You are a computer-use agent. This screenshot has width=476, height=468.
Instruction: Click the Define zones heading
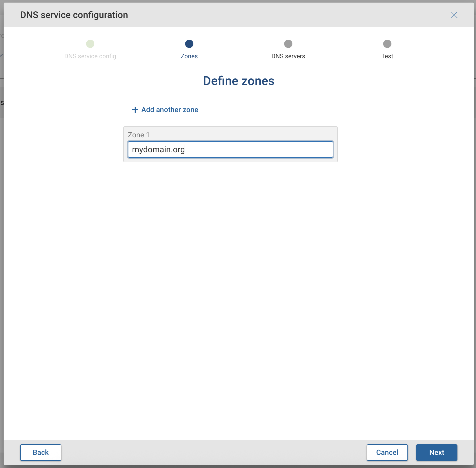pos(239,80)
